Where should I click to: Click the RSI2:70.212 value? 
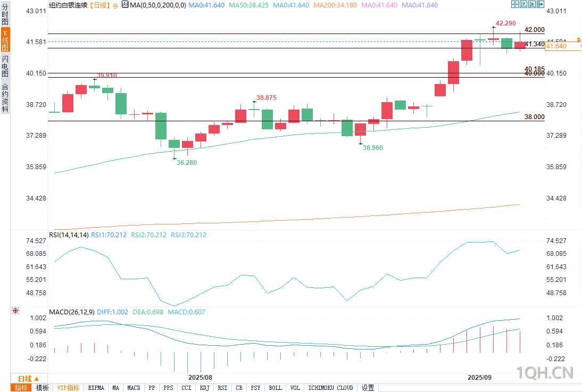pyautogui.click(x=148, y=235)
